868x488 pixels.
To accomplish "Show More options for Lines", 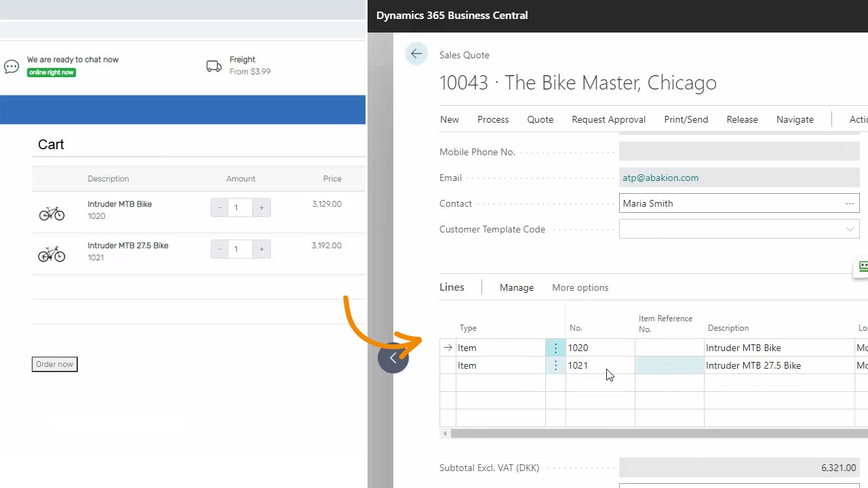I will coord(580,287).
